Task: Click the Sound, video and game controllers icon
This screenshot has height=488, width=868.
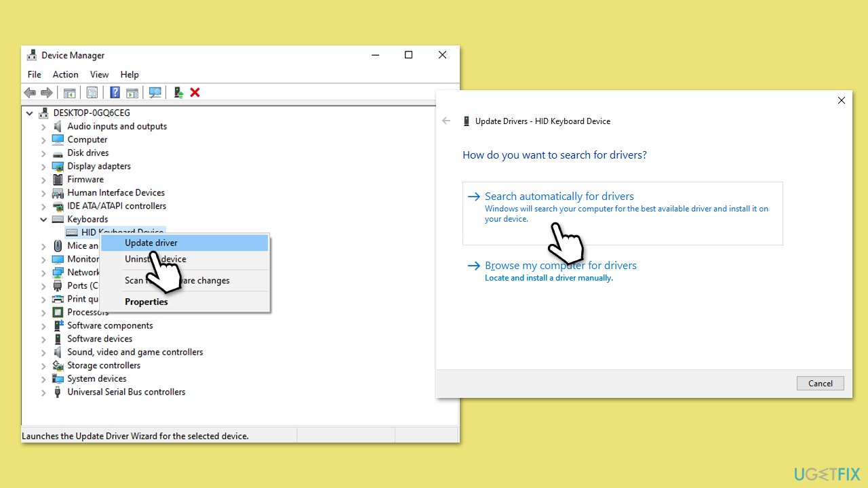Action: pyautogui.click(x=58, y=352)
